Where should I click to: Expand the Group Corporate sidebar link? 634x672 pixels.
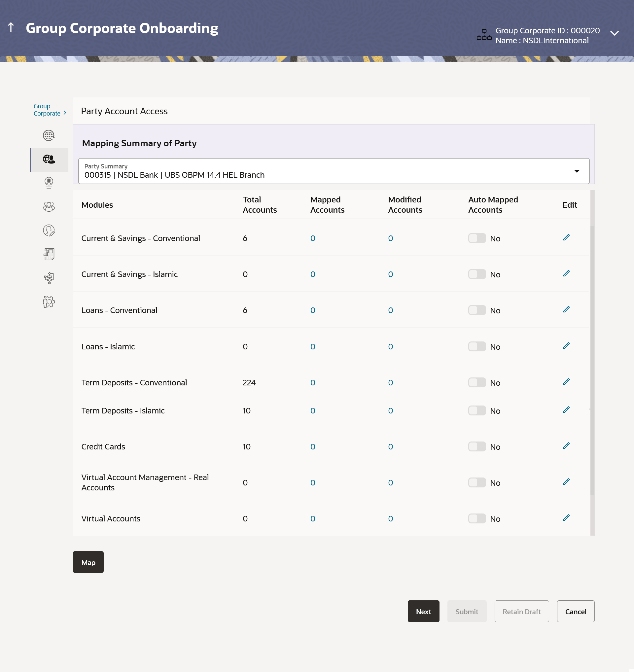50,110
